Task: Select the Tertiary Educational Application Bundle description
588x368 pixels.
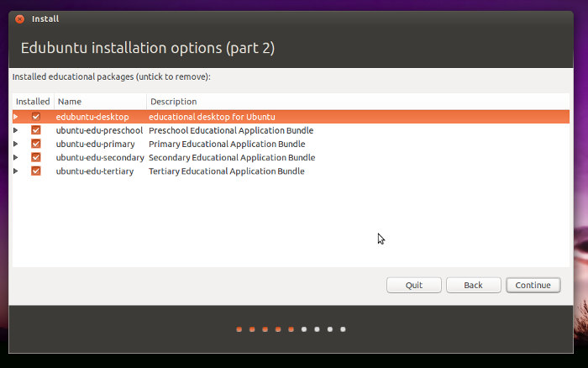Action: coord(226,171)
